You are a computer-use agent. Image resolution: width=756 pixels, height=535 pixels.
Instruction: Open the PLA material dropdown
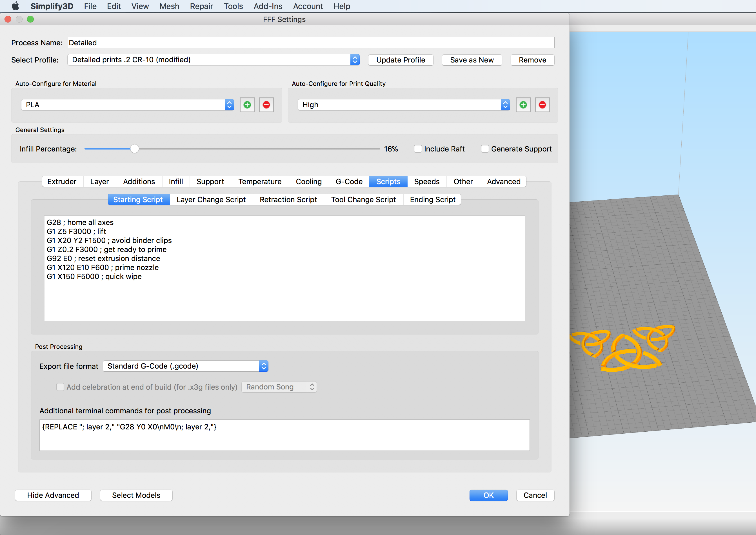128,105
